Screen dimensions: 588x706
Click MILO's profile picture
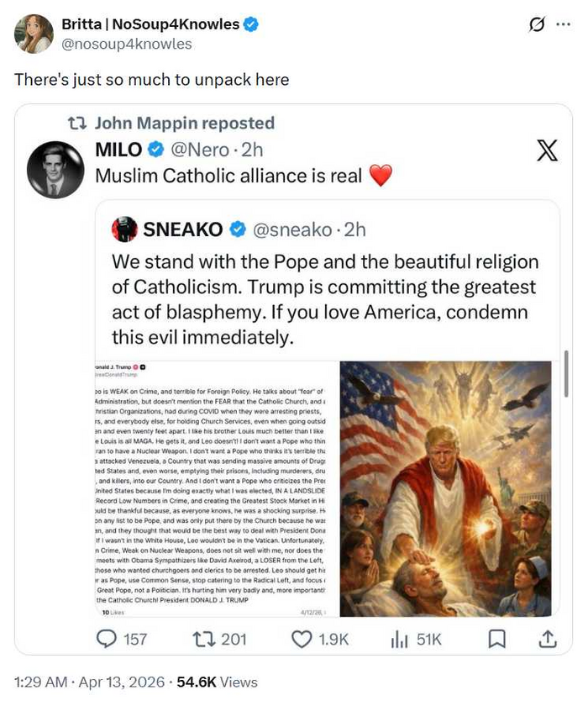54,170
